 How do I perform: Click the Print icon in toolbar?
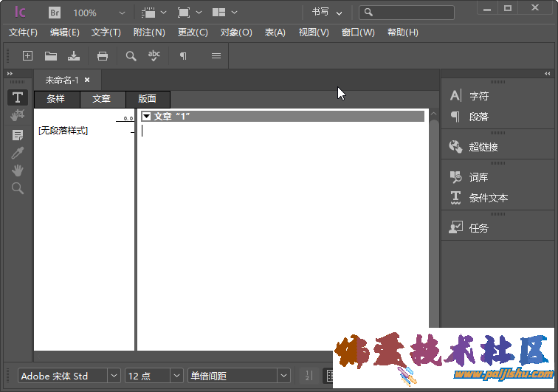103,56
